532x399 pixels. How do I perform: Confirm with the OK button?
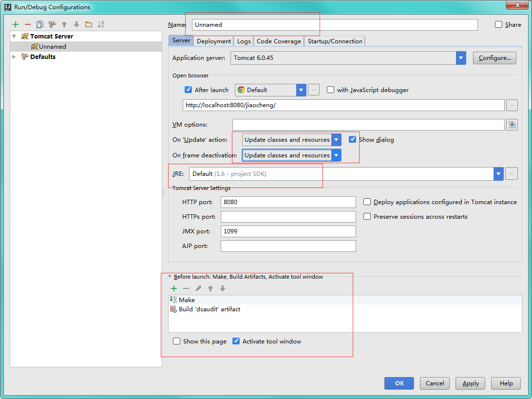click(x=399, y=383)
